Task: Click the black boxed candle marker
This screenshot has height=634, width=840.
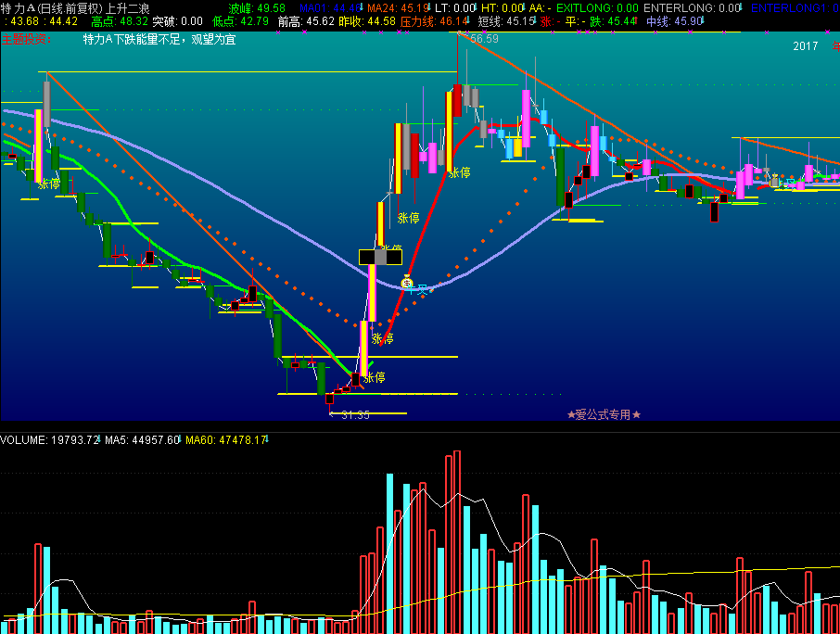Action: coord(380,257)
